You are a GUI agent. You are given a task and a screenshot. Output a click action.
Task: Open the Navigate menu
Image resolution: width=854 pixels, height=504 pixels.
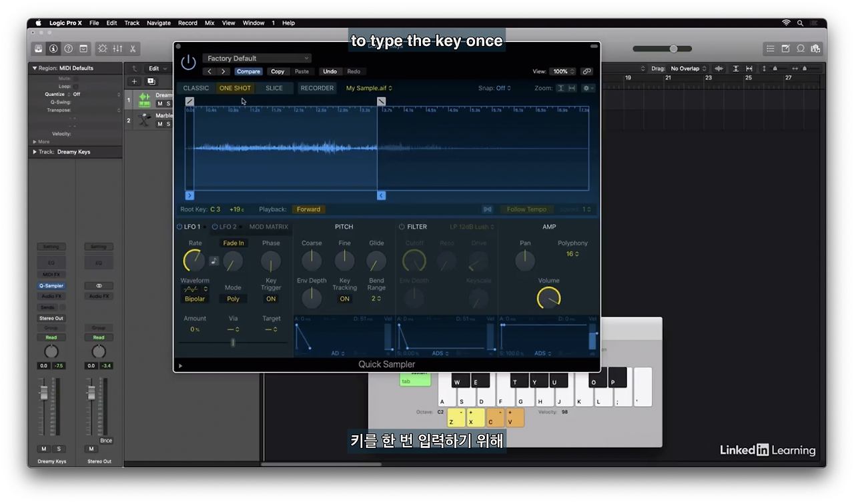(159, 23)
